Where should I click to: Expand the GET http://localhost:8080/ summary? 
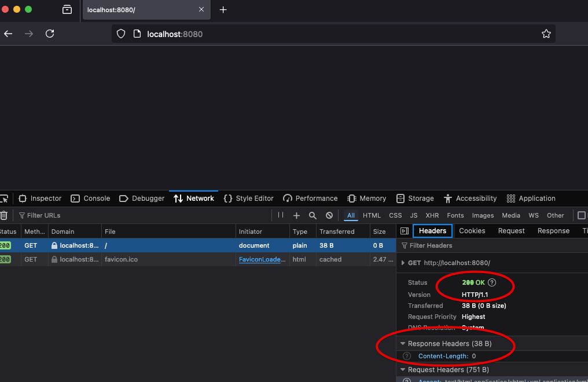[x=403, y=263]
